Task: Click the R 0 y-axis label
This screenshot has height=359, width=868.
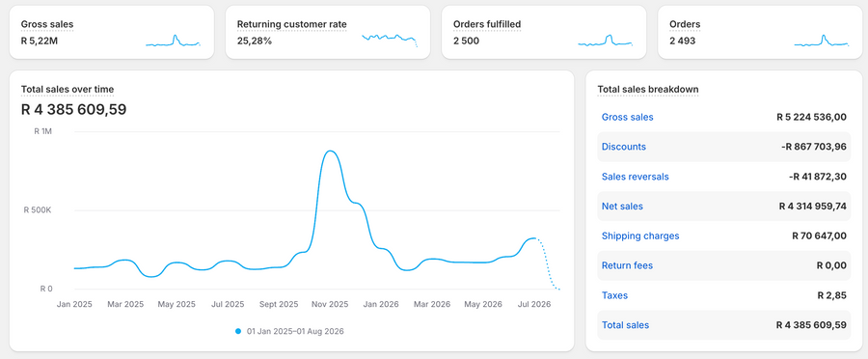Action: coord(45,289)
